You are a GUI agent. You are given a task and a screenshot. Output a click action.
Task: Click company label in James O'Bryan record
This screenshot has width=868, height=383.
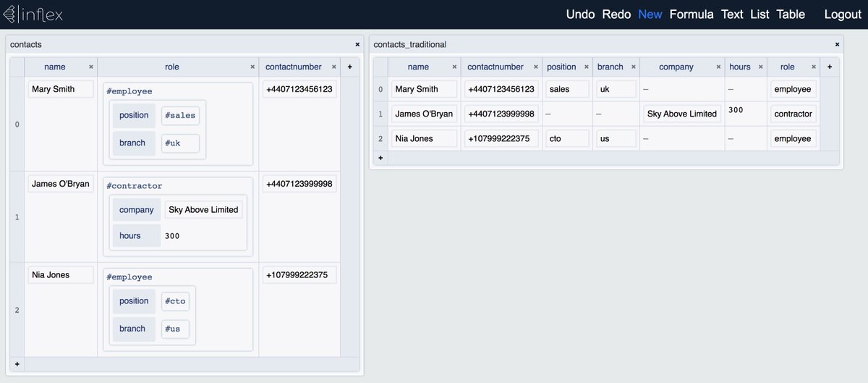137,210
